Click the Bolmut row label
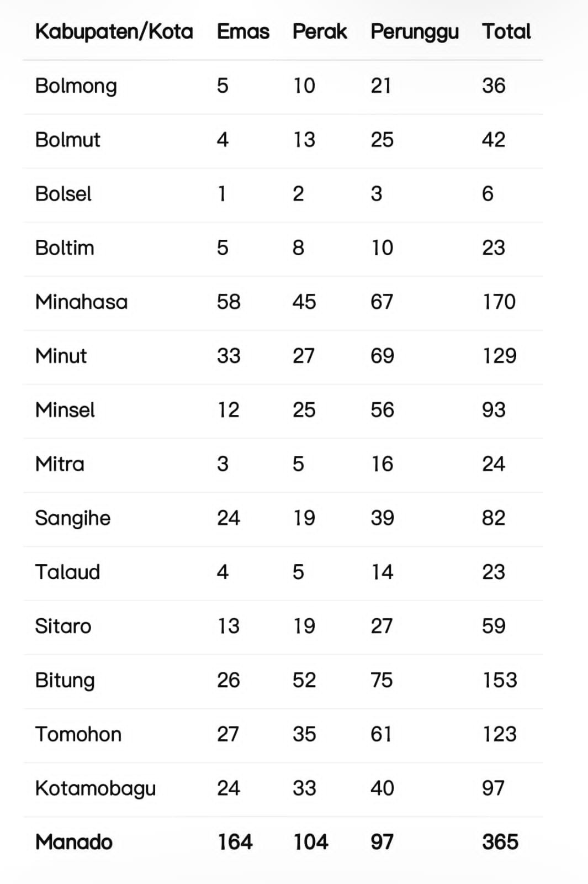The width and height of the screenshot is (588, 884). [x=68, y=140]
